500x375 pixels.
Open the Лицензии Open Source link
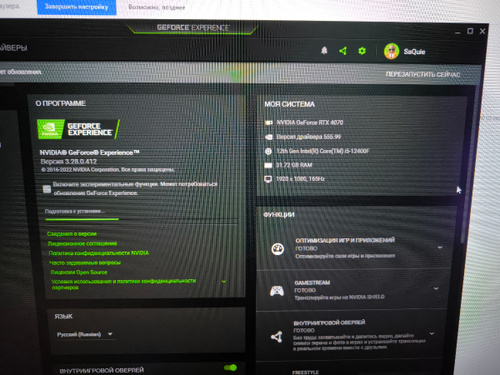[79, 272]
